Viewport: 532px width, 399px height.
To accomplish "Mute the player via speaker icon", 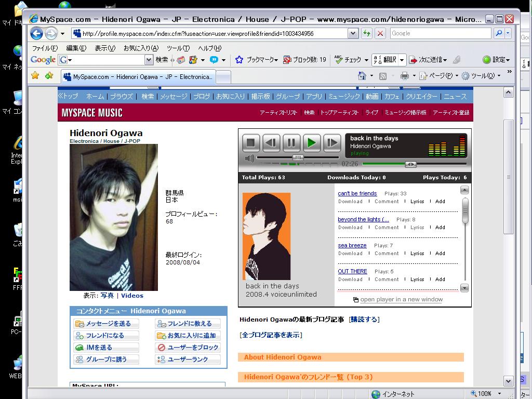I will tap(249, 158).
